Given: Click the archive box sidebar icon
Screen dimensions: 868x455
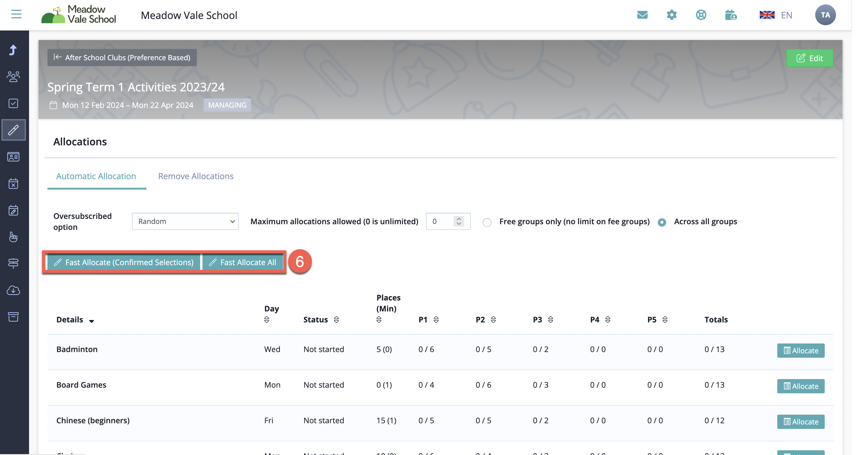Looking at the screenshot, I should coord(13,316).
